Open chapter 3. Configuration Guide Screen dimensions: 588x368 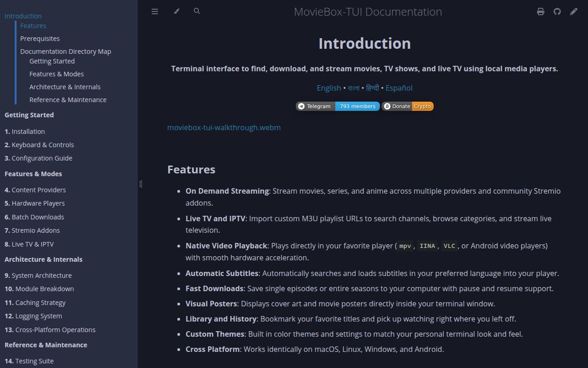tap(39, 158)
